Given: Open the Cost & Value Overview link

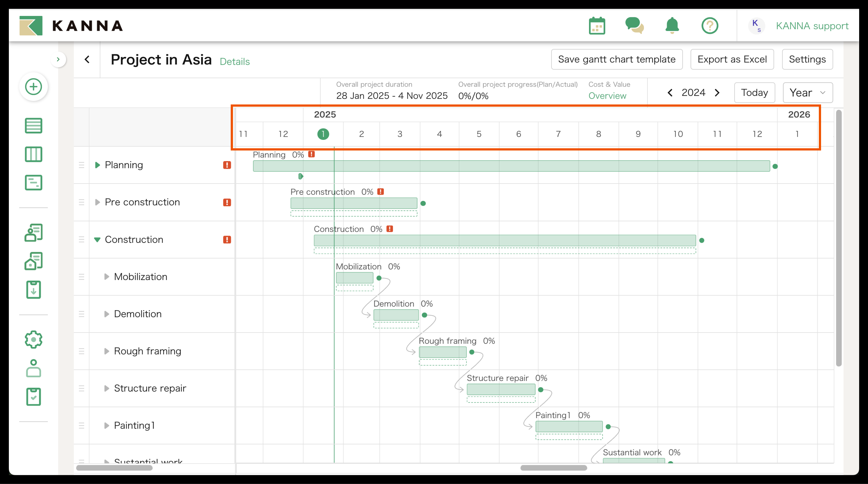Looking at the screenshot, I should coord(607,96).
